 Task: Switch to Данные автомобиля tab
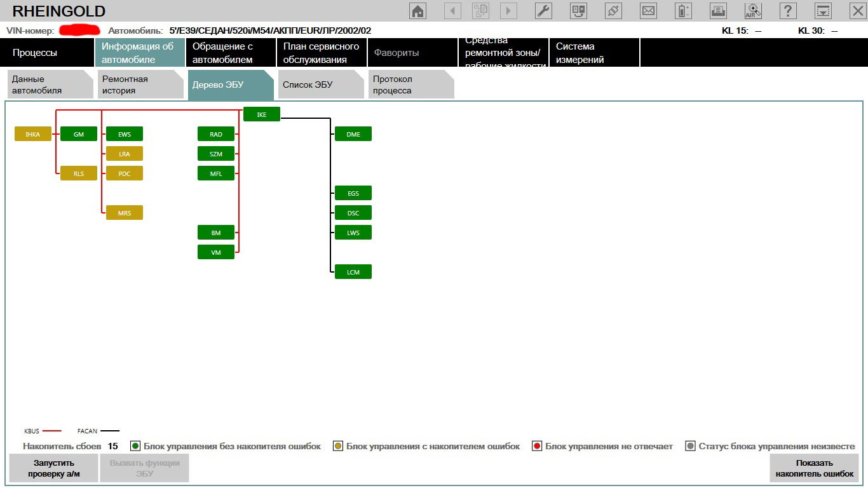coord(50,85)
